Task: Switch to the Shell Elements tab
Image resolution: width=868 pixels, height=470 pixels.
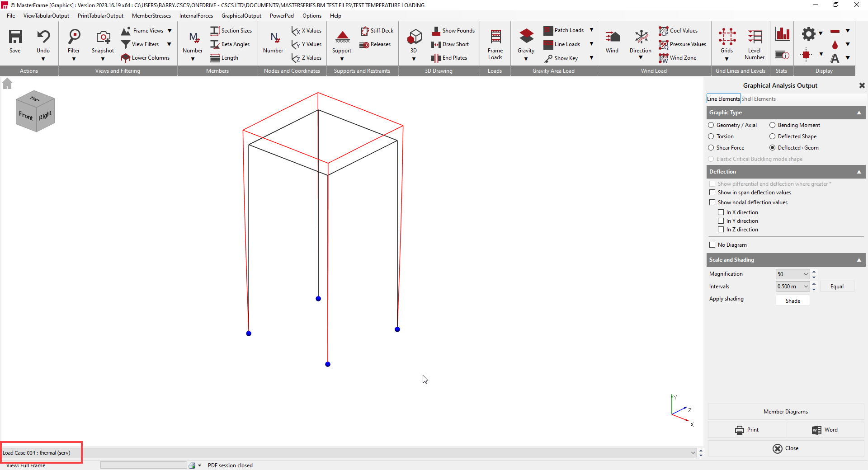Action: (759, 99)
